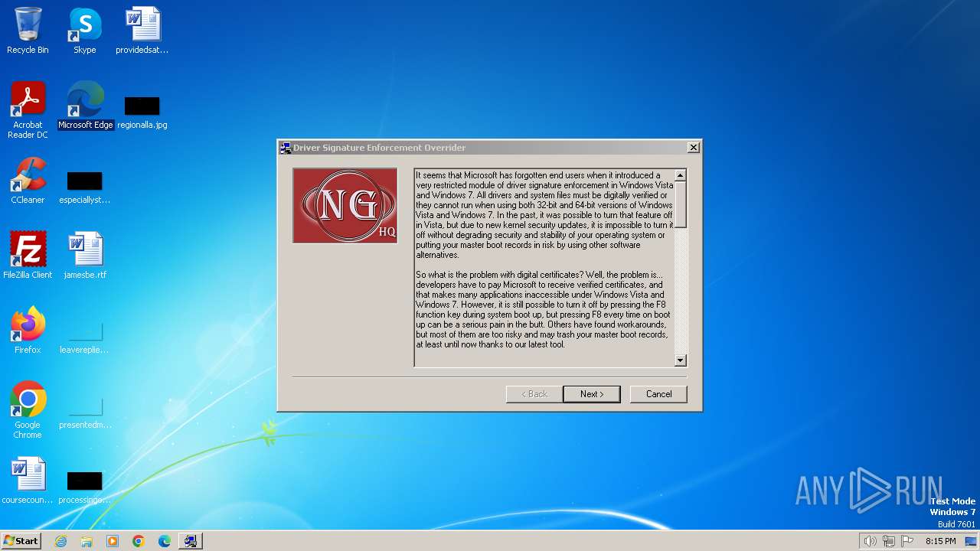Click the title bar icon of the dialog
The image size is (980, 551).
click(x=286, y=148)
